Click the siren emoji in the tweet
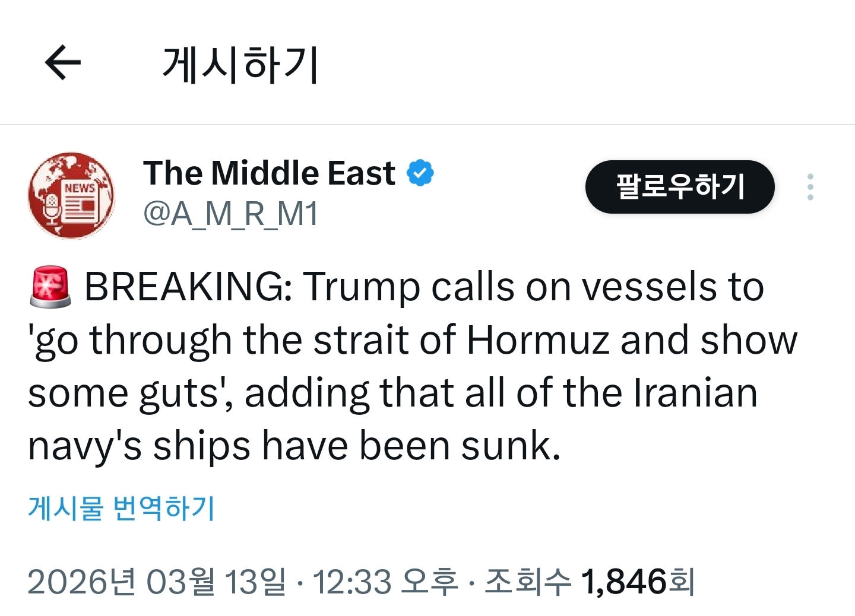855x616 pixels. click(51, 286)
